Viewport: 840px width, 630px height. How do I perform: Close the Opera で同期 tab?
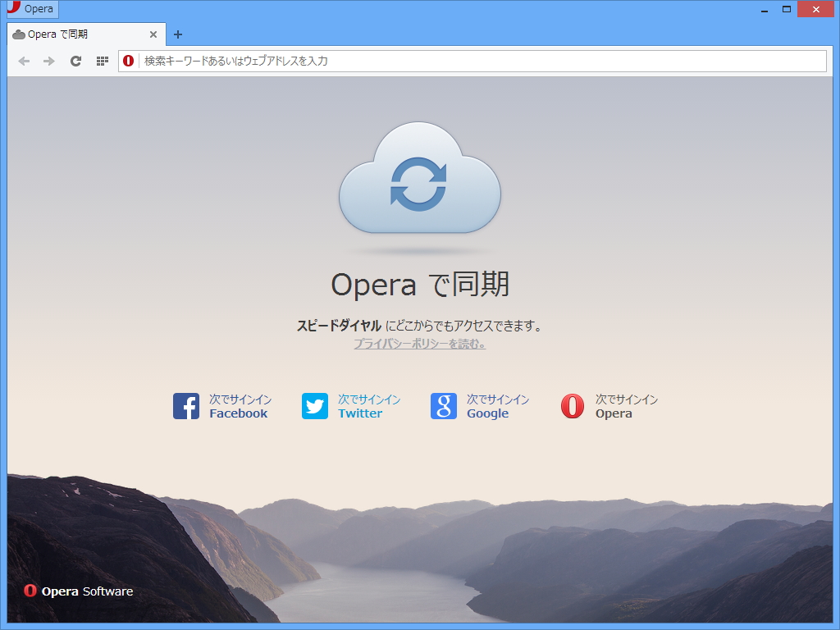coord(153,35)
